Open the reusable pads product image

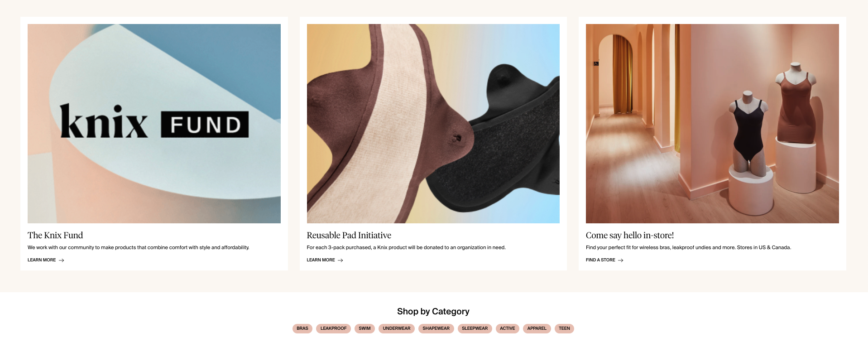click(x=433, y=124)
